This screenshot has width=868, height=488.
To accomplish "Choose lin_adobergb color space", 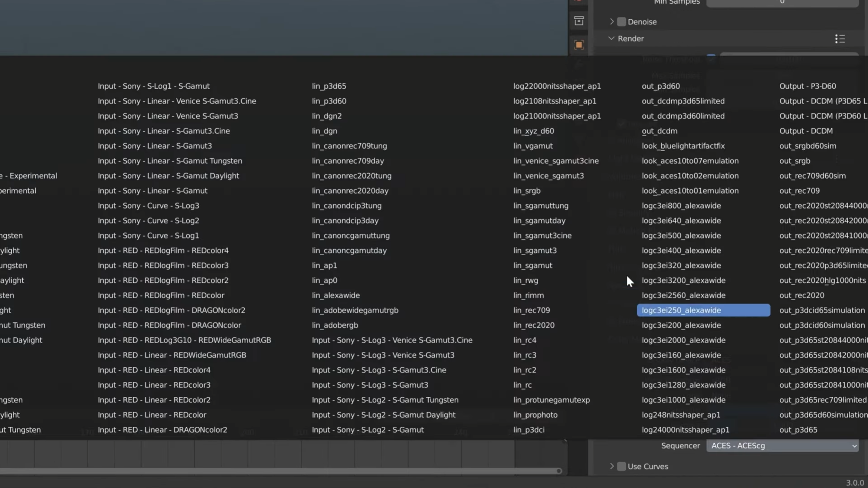I will (334, 325).
